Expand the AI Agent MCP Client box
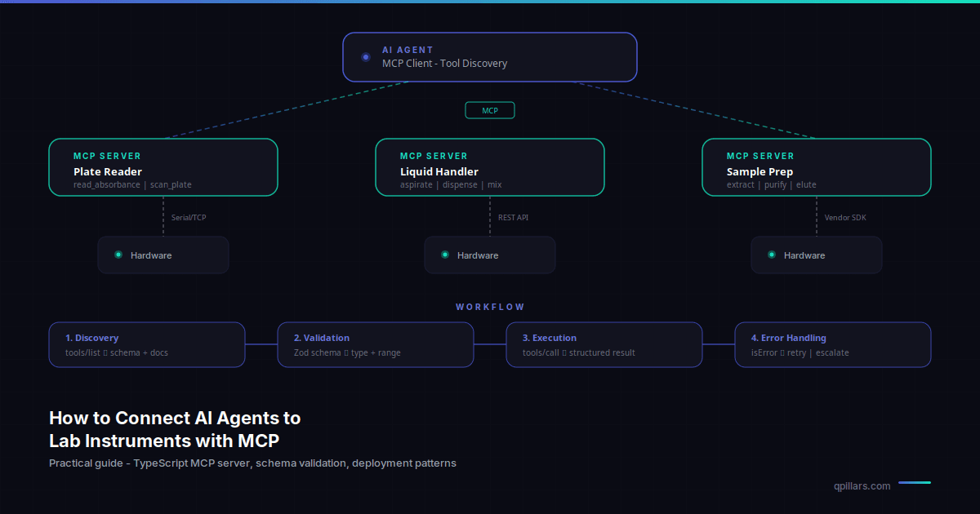Screen dimensions: 980x514 pos(490,57)
